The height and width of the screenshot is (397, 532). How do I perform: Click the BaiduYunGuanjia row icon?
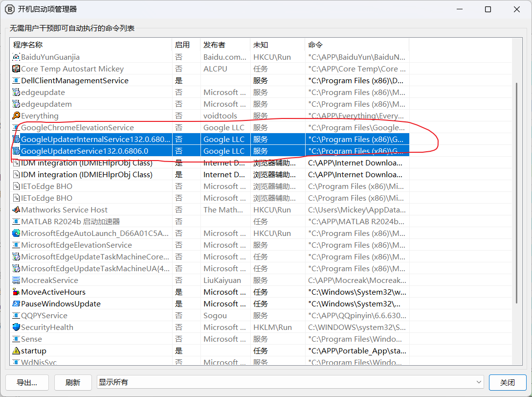click(x=16, y=57)
